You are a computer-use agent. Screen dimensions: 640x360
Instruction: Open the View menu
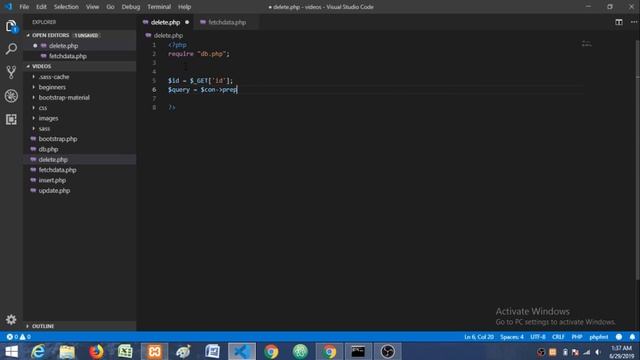[92, 7]
